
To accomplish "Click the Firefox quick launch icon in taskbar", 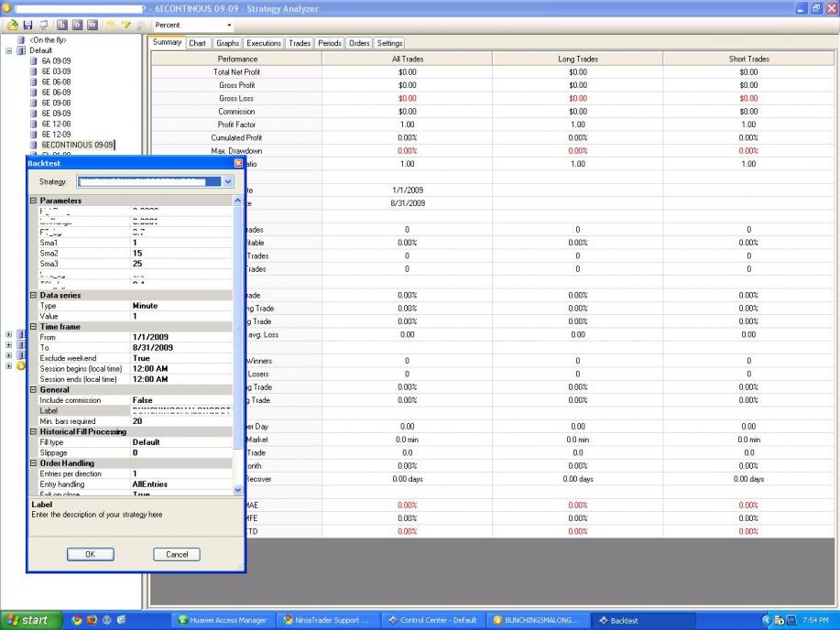I will pyautogui.click(x=92, y=620).
